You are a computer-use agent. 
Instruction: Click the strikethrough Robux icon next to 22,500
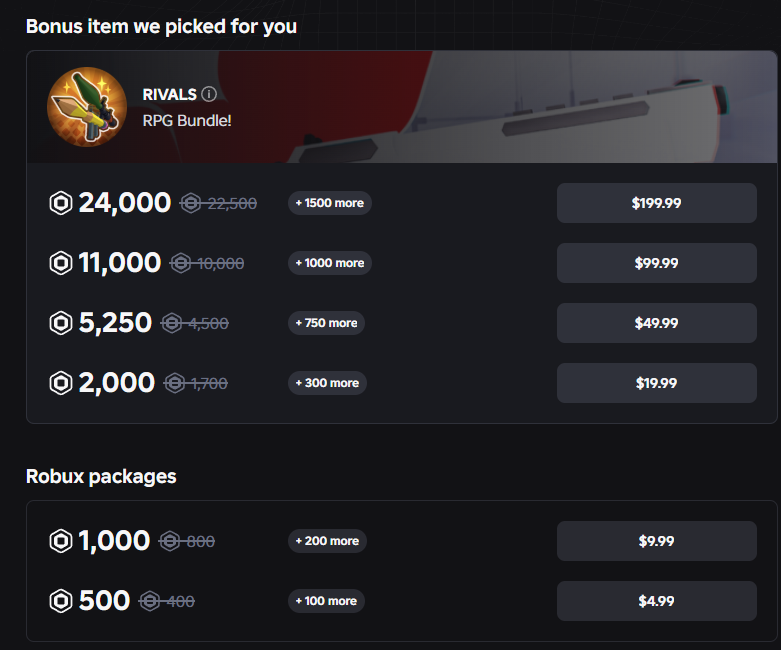(x=191, y=203)
